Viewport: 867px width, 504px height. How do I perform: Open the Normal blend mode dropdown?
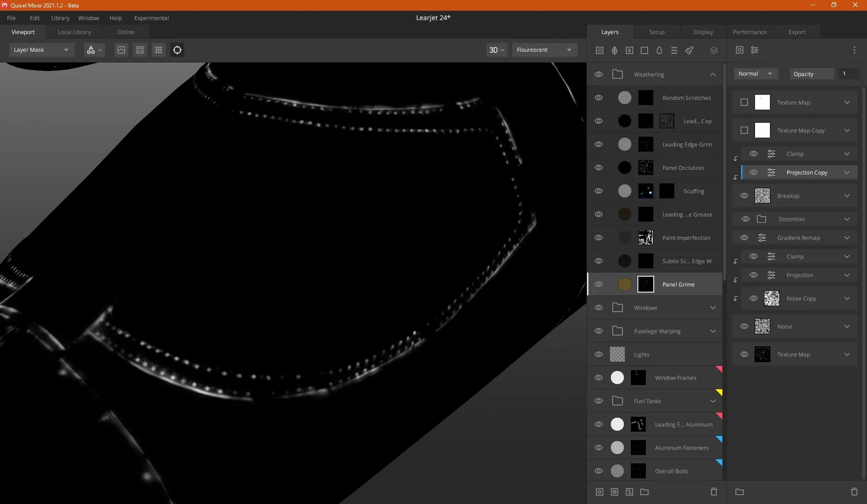[756, 74]
